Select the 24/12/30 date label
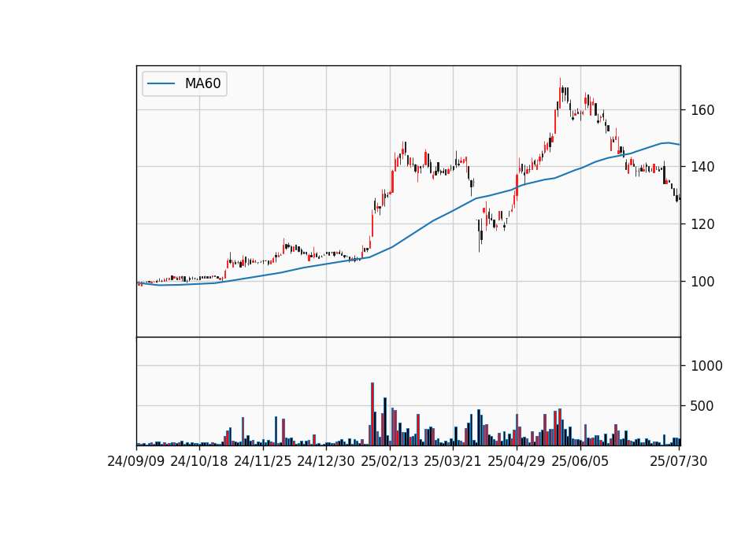This screenshot has width=756, height=543. point(326,461)
